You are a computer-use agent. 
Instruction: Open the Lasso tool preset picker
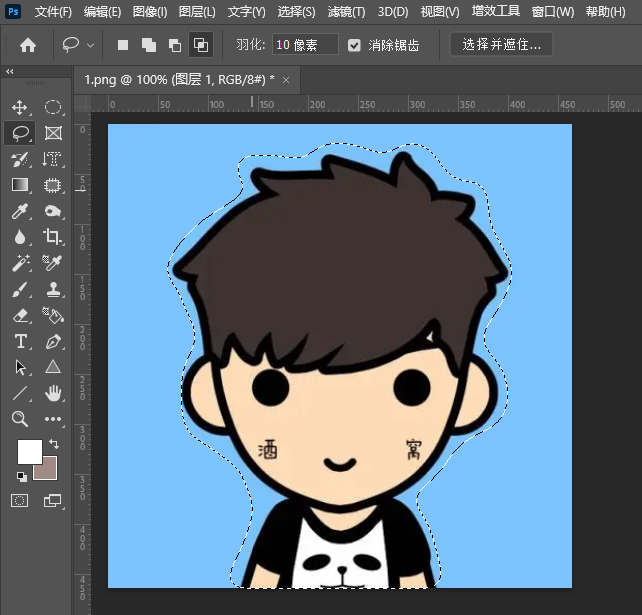(78, 45)
